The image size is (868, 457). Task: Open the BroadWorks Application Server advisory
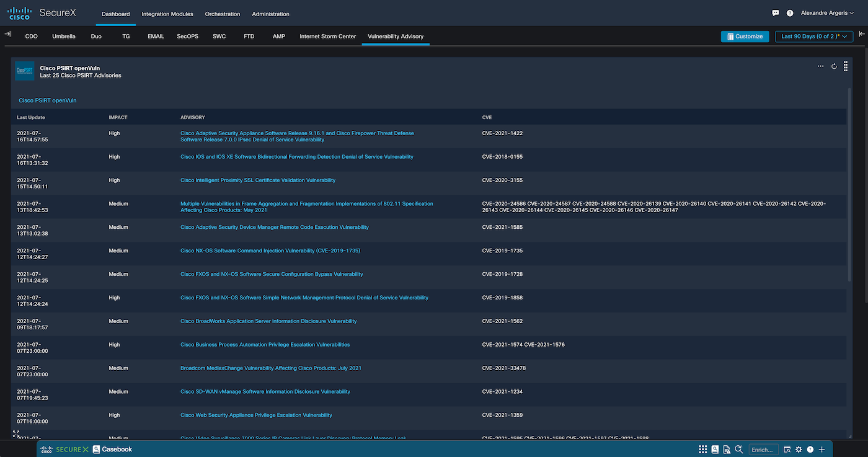(x=268, y=321)
